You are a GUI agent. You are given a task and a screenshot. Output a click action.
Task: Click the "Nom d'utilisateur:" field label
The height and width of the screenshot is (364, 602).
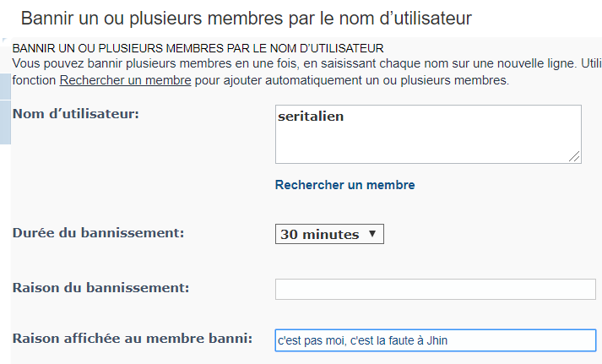pos(76,113)
